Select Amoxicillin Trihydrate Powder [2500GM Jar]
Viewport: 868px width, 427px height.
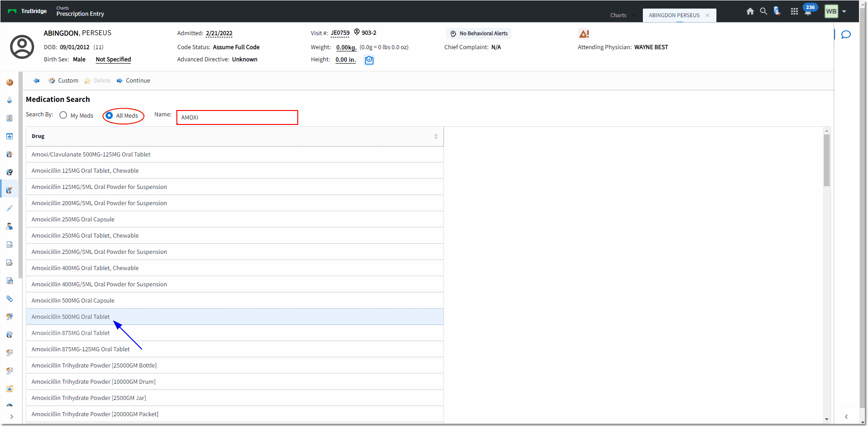pyautogui.click(x=235, y=398)
